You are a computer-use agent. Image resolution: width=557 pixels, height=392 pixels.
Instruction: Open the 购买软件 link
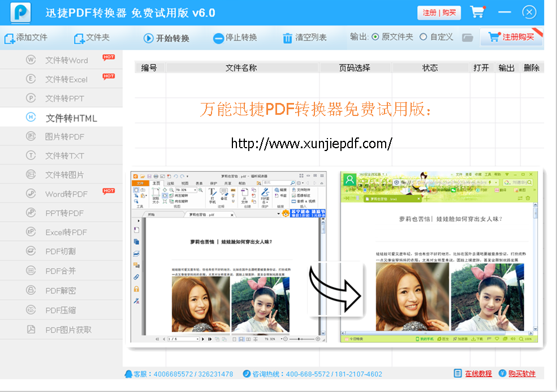(522, 373)
